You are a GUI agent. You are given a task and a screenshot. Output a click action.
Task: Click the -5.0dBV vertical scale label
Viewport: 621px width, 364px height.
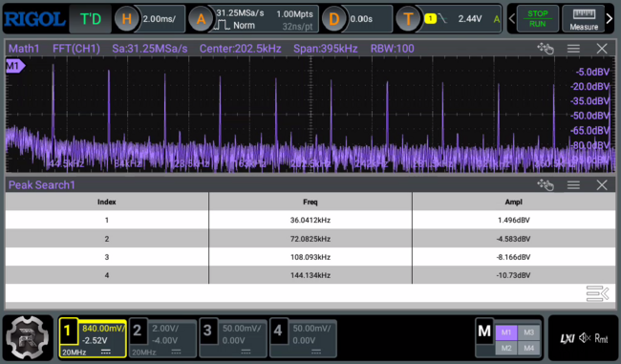[592, 72]
